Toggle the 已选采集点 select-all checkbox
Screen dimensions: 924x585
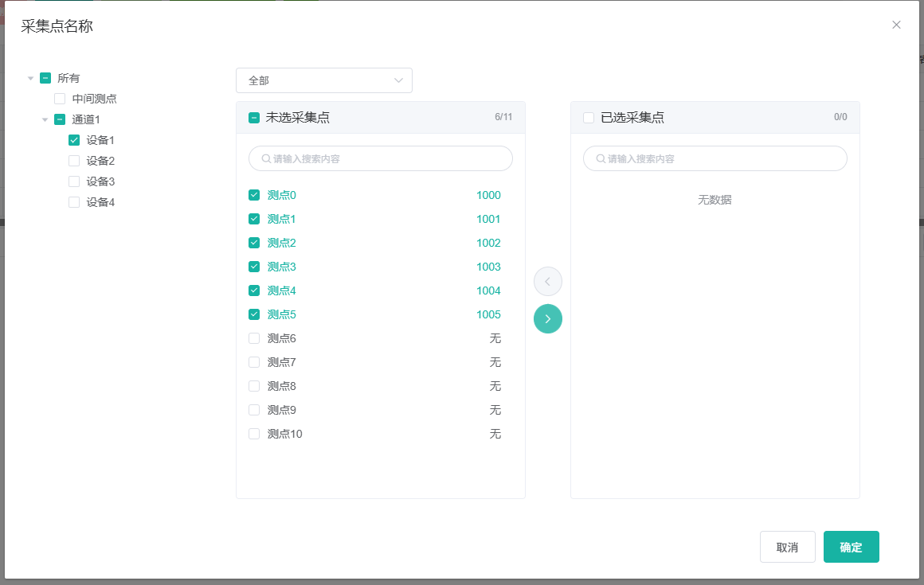pyautogui.click(x=589, y=118)
